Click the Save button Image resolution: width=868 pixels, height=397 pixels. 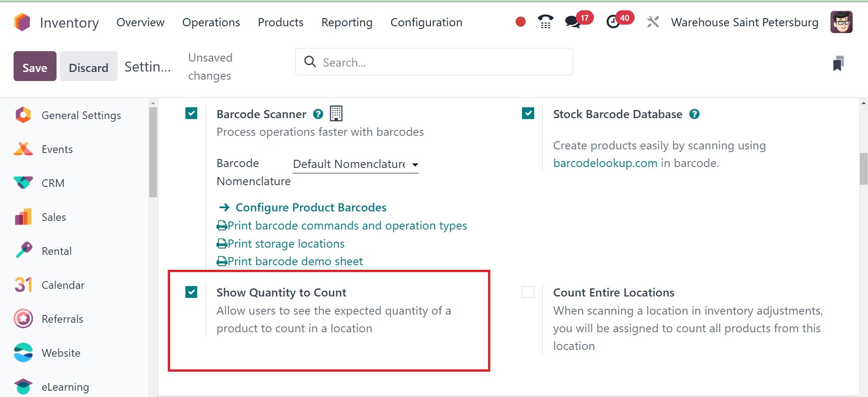[35, 67]
